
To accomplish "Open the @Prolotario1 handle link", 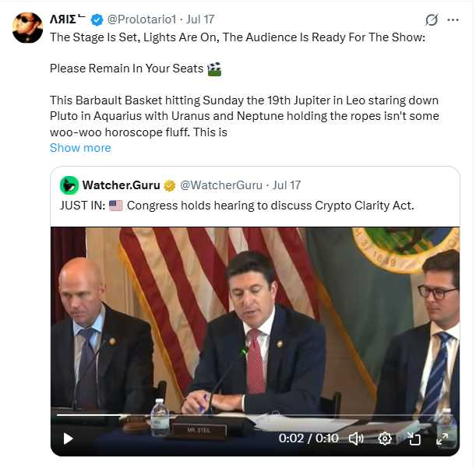I will [x=142, y=19].
